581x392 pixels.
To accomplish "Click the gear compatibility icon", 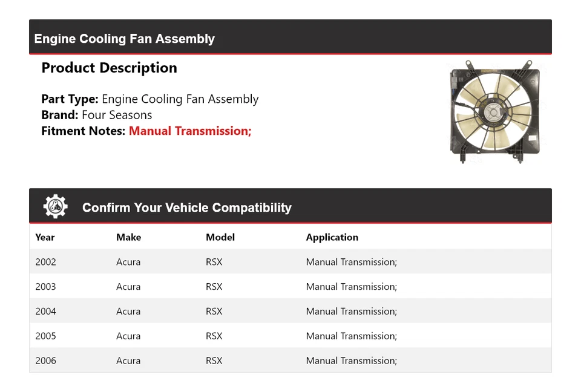I will point(55,206).
